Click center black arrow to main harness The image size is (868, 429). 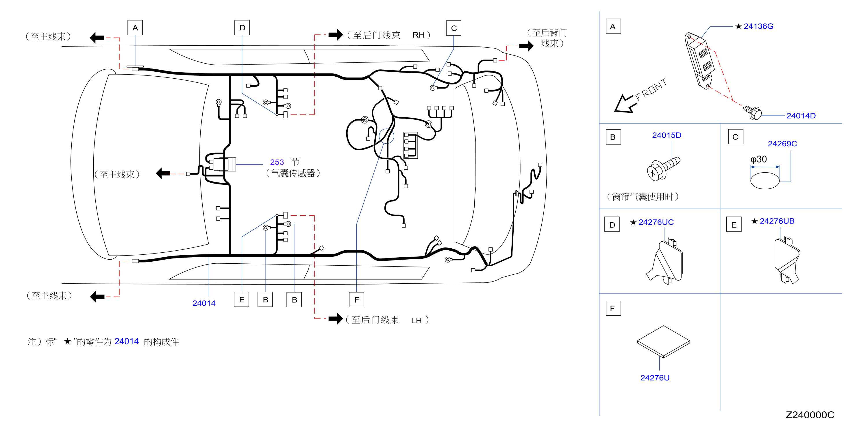click(x=163, y=173)
